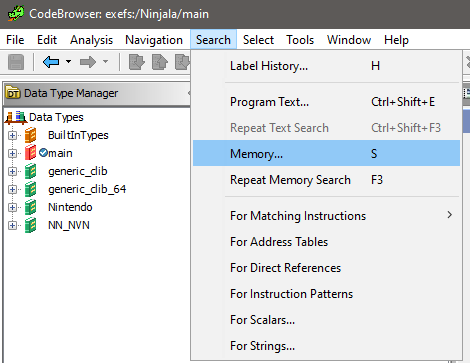Click the Data Type Manager panel icon
This screenshot has height=363, width=470.
click(x=13, y=93)
